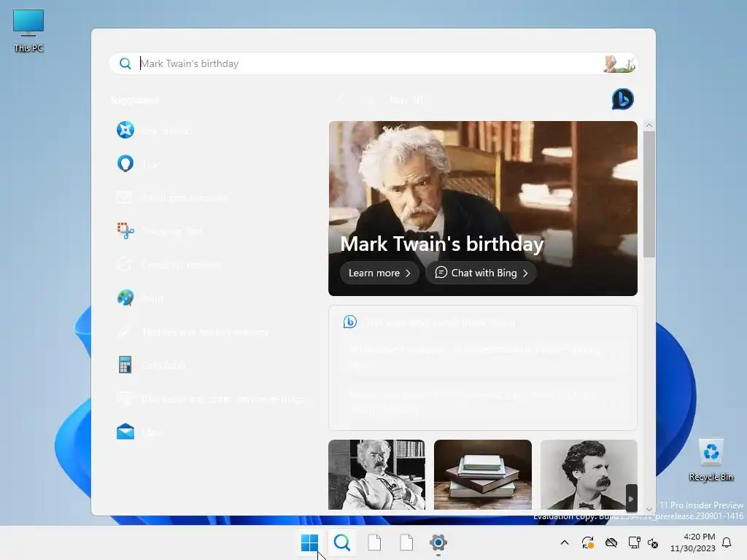747x560 pixels.
Task: Open the clock showing 4:20 PM
Action: (x=693, y=542)
